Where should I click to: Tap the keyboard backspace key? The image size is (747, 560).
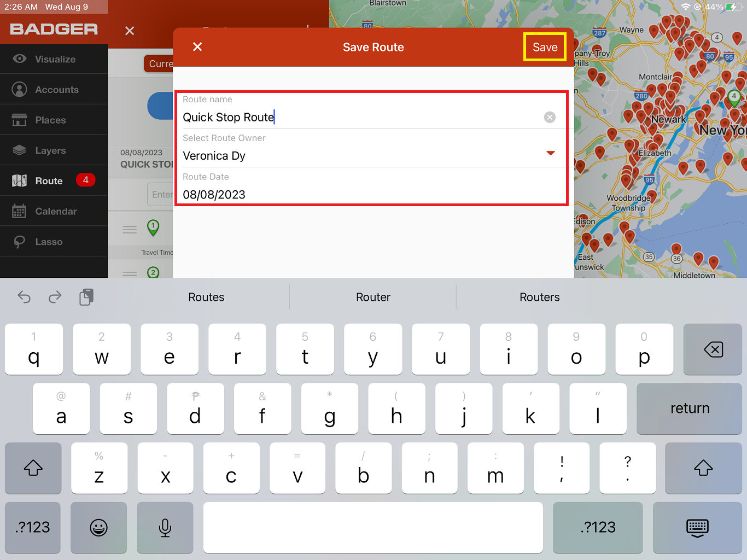click(713, 349)
